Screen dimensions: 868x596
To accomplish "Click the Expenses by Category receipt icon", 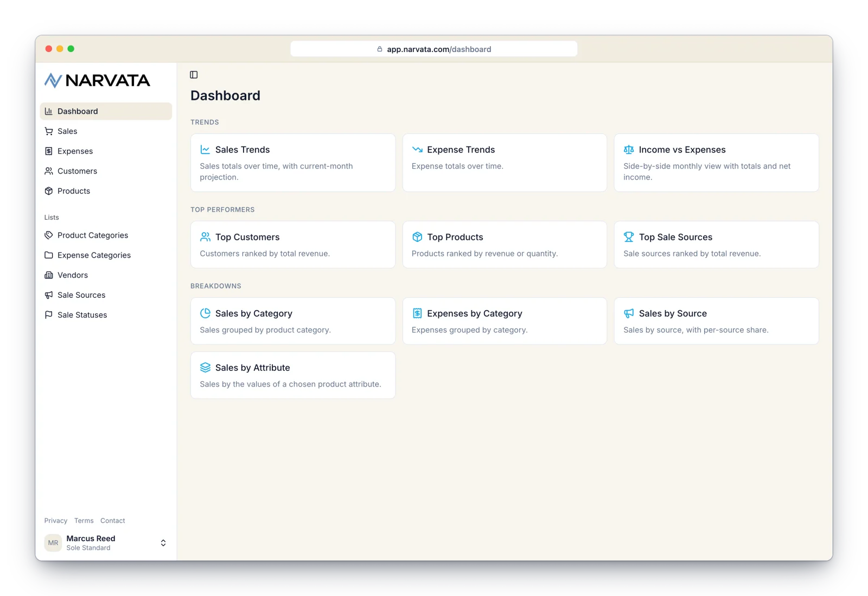I will [417, 313].
